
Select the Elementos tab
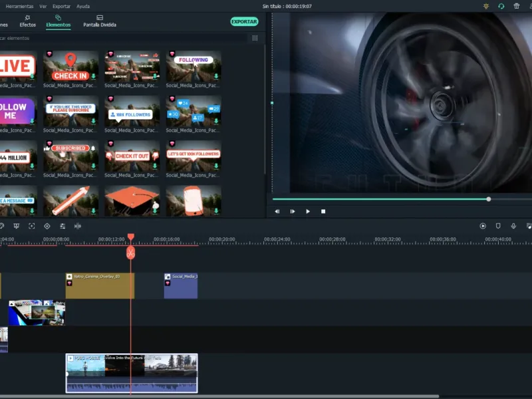point(59,21)
